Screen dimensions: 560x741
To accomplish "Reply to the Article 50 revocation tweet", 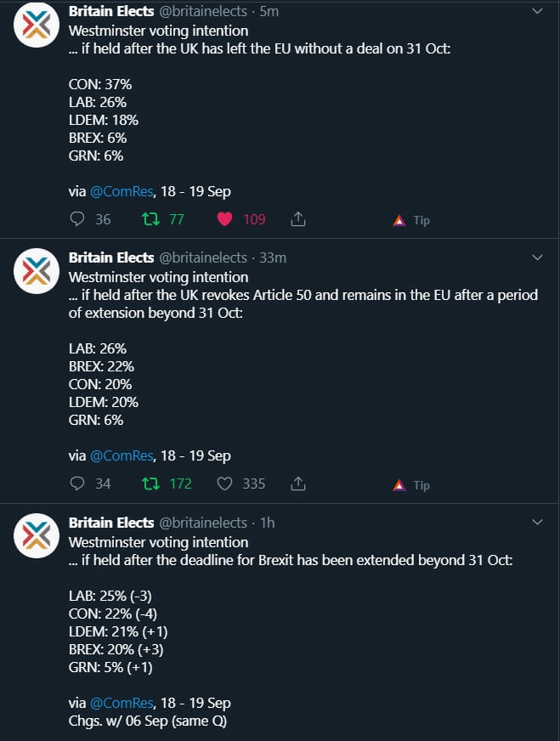I will click(77, 484).
